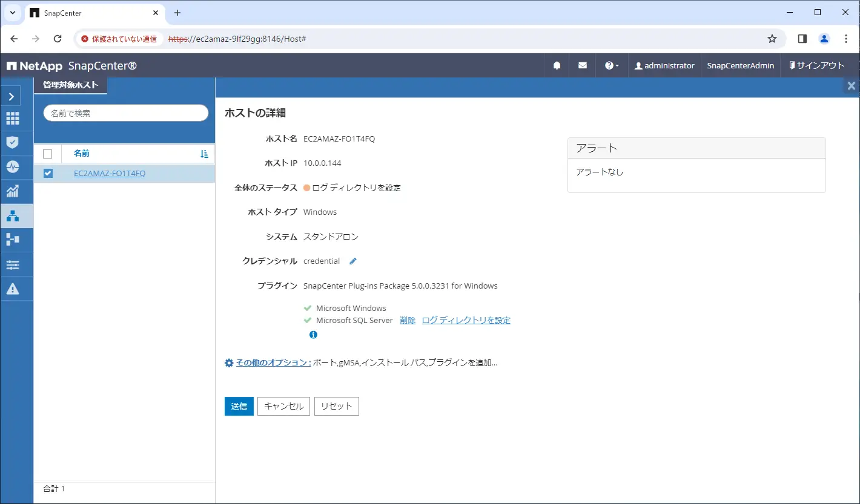Open the Chrome profile avatar icon
860x504 pixels.
point(824,39)
